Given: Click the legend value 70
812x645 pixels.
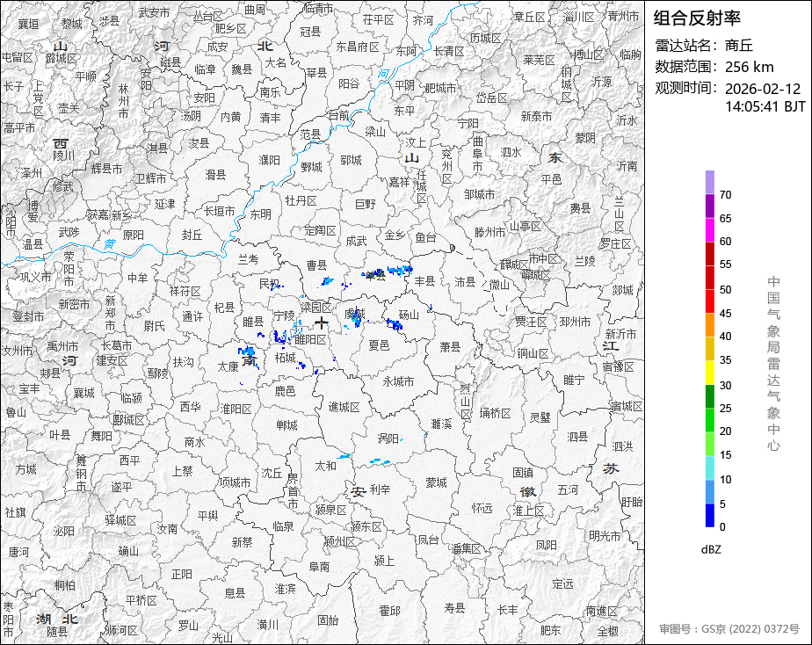Looking at the screenshot, I should coord(725,194).
